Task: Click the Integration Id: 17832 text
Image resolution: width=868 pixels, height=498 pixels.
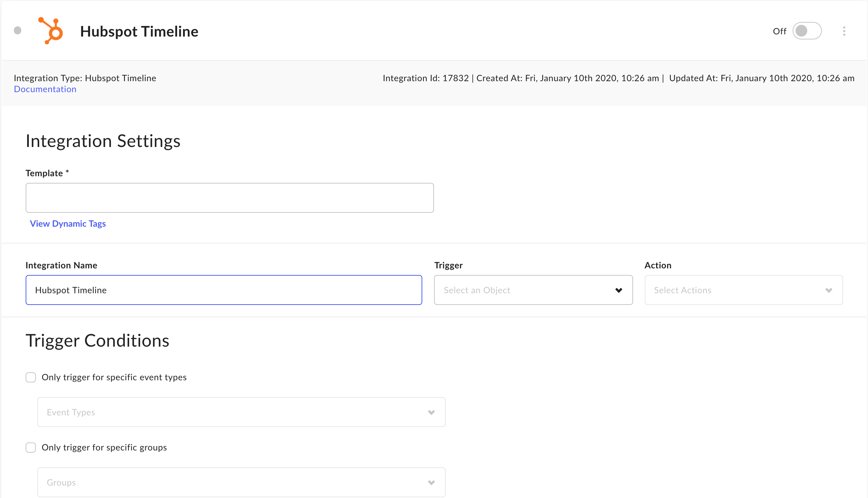Action: 426,78
